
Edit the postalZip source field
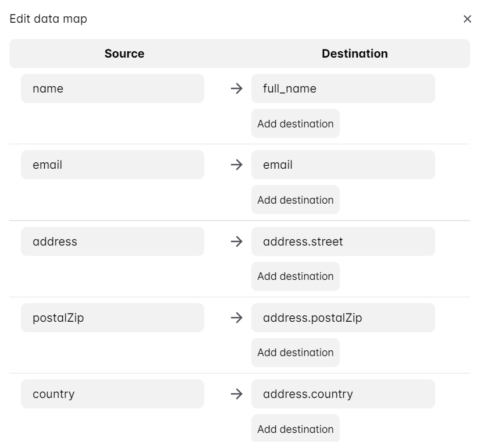click(x=112, y=318)
